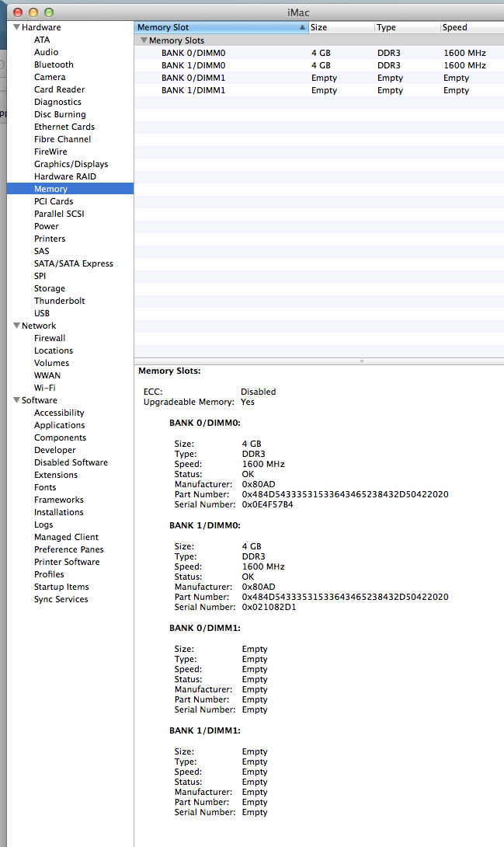Open Startup Items under Software
Screen dimensions: 504x847
pos(61,586)
